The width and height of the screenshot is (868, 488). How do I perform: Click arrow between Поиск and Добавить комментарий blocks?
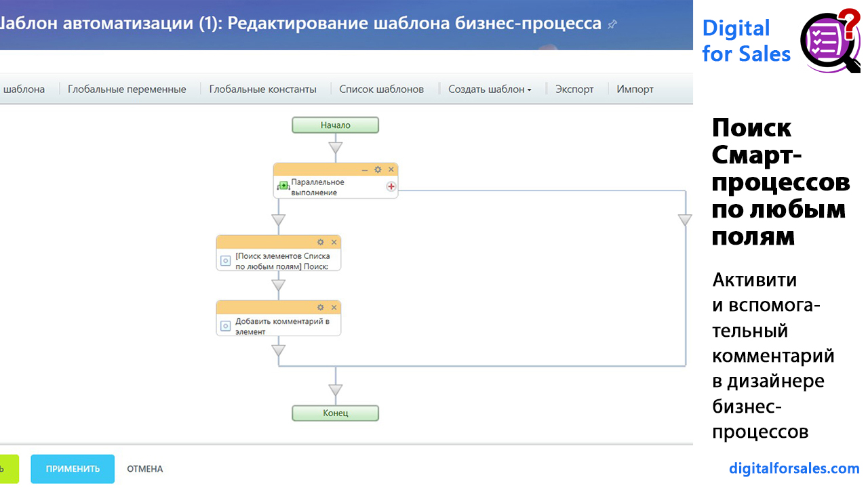278,285
